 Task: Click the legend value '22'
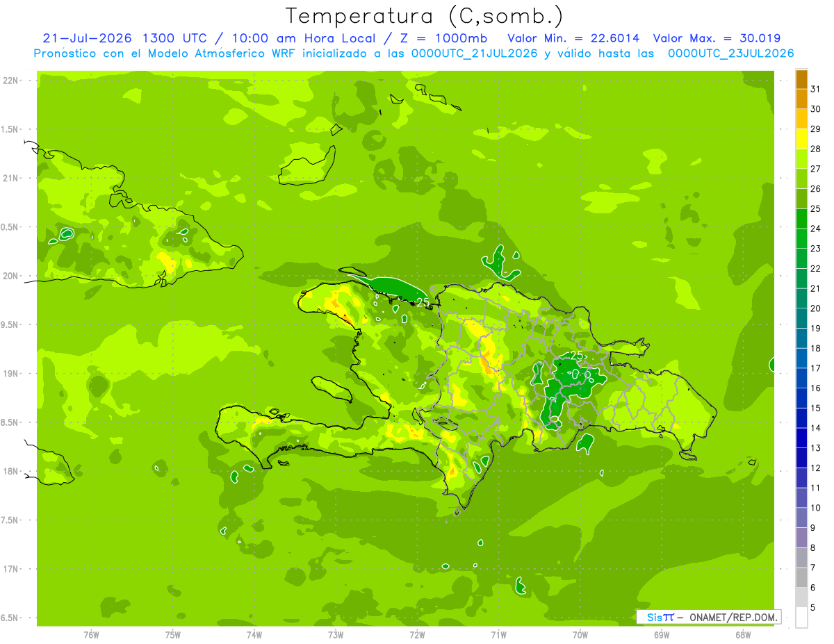pyautogui.click(x=816, y=269)
